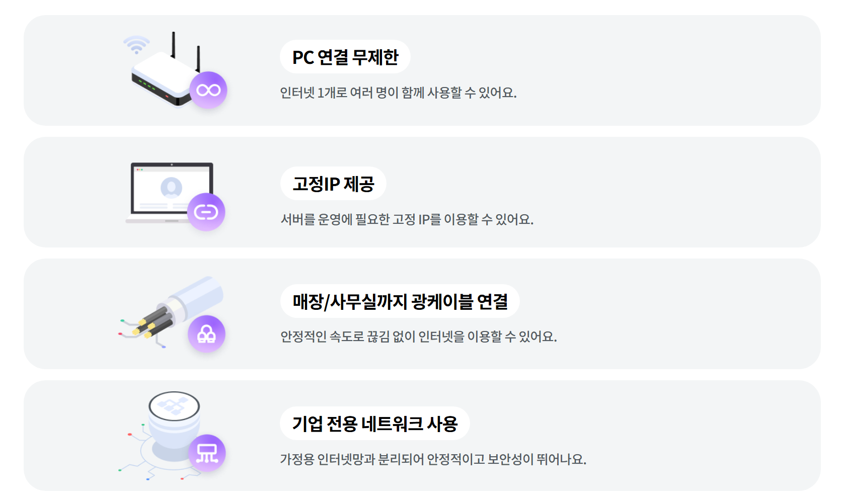Select the '매장/사무실까지 광케이블 연결' title
Viewport: 843px width, 504px height.
[400, 301]
